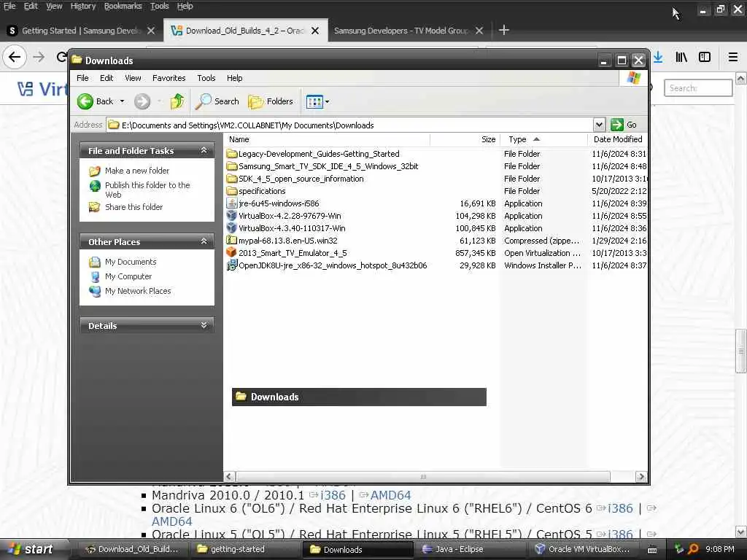Toggle the browser sidebar icon
Viewport: 747px width, 560px height.
705,57
